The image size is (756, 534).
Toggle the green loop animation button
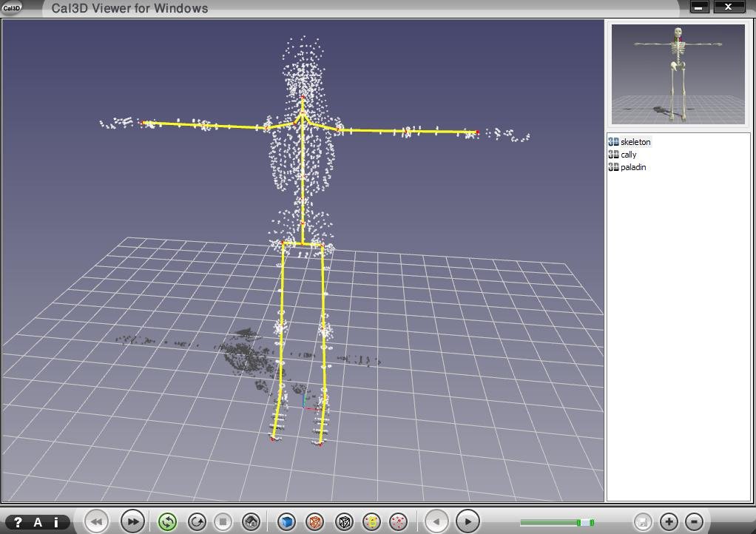(167, 521)
